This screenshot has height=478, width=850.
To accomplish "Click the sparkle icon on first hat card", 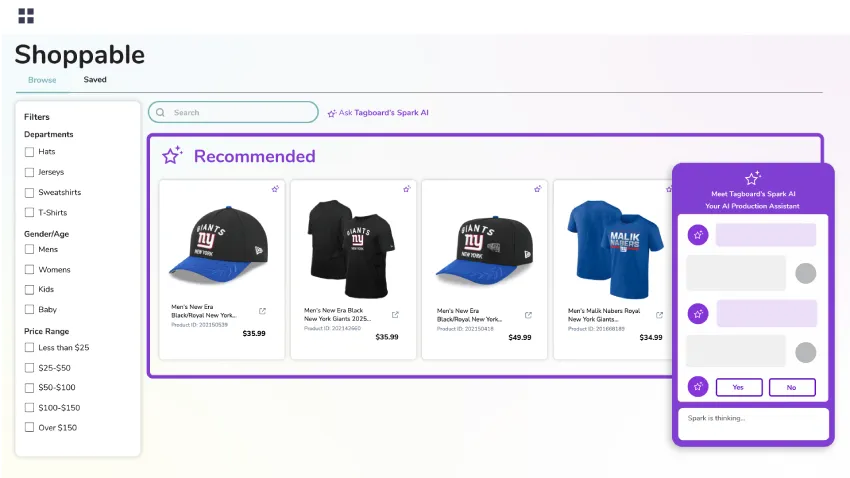I will [275, 188].
